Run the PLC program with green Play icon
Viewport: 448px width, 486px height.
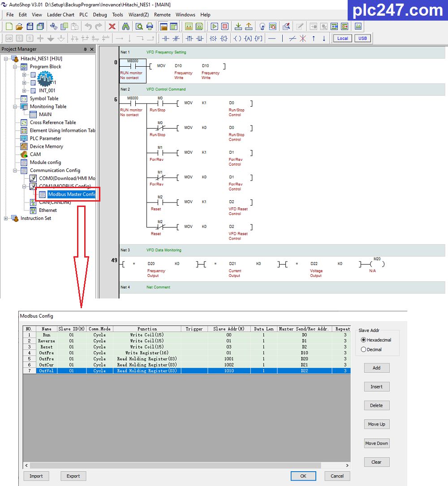(214, 26)
